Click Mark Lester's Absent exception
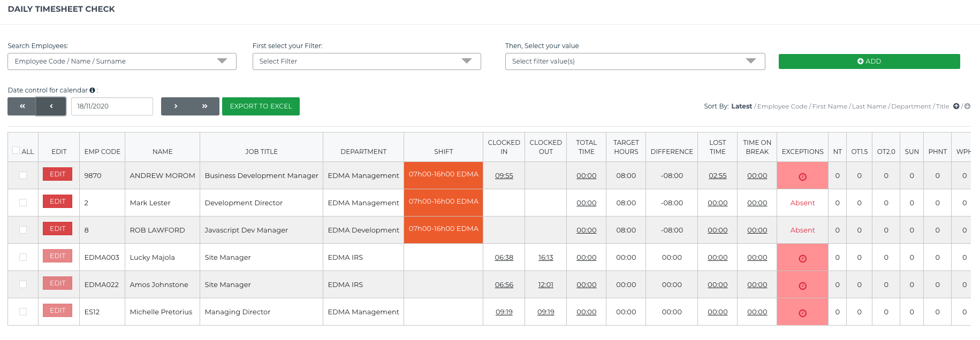The image size is (980, 340). [x=802, y=203]
